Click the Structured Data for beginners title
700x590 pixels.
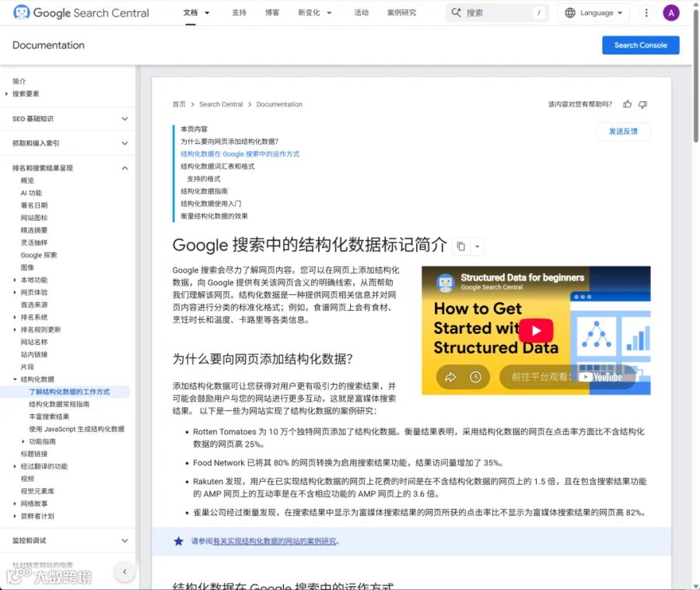tap(523, 278)
